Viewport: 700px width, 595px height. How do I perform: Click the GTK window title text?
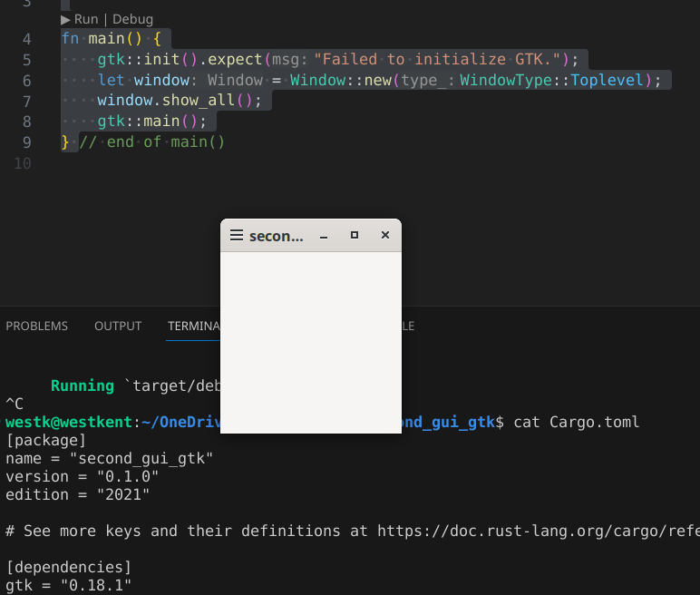(x=276, y=236)
